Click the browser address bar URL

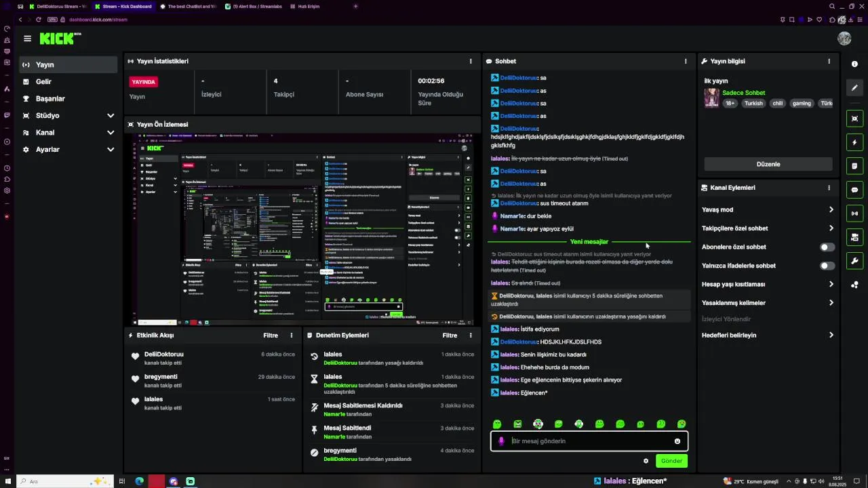click(x=98, y=20)
